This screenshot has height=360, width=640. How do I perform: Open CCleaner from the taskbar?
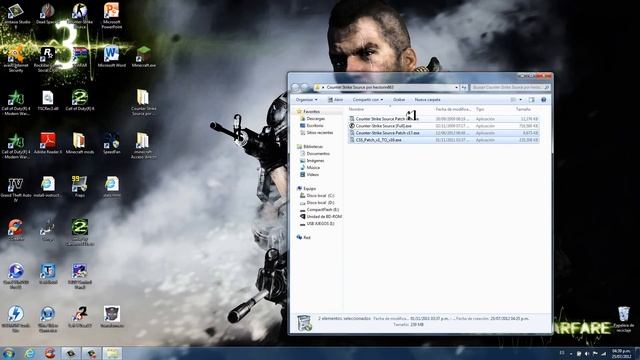(50, 353)
